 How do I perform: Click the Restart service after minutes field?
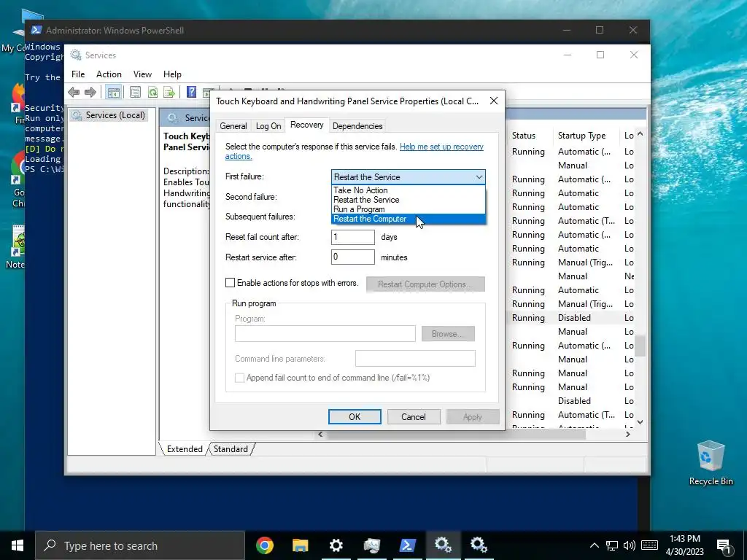pyautogui.click(x=353, y=257)
